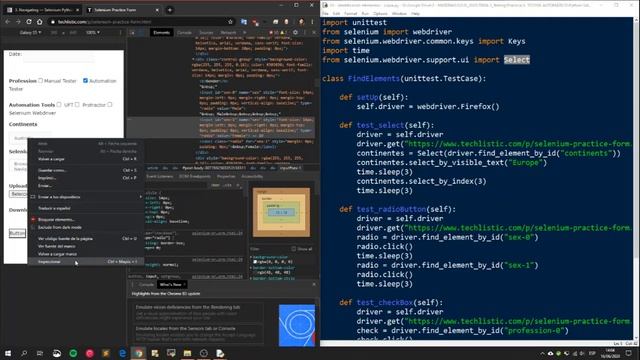Open Chrome's three-dot main menu
Viewport: 640px width, 360px height.
tap(312, 22)
